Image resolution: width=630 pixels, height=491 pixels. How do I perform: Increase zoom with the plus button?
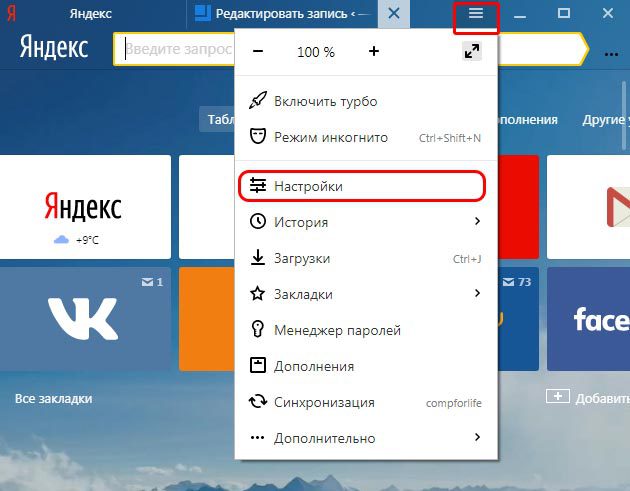click(x=374, y=51)
